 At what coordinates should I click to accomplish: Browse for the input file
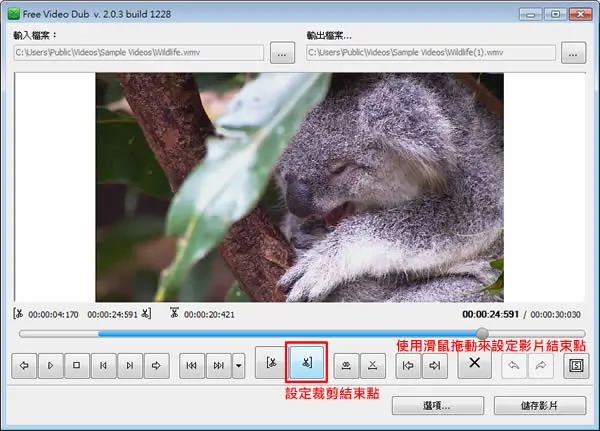click(282, 53)
